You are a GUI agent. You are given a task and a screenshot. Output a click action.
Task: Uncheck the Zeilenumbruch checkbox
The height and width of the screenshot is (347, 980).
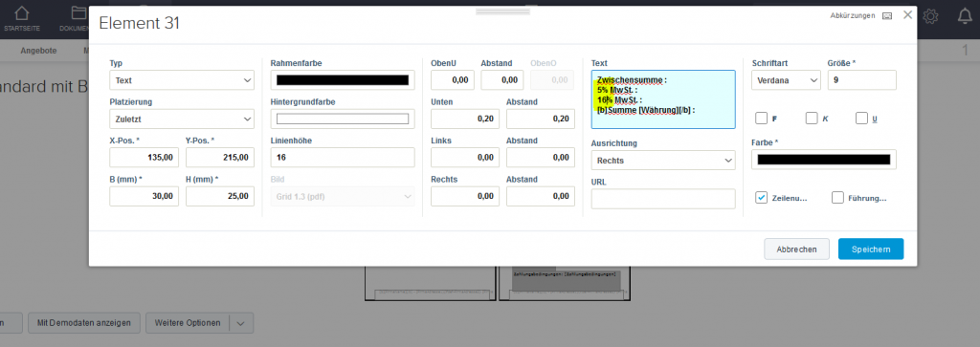[761, 198]
